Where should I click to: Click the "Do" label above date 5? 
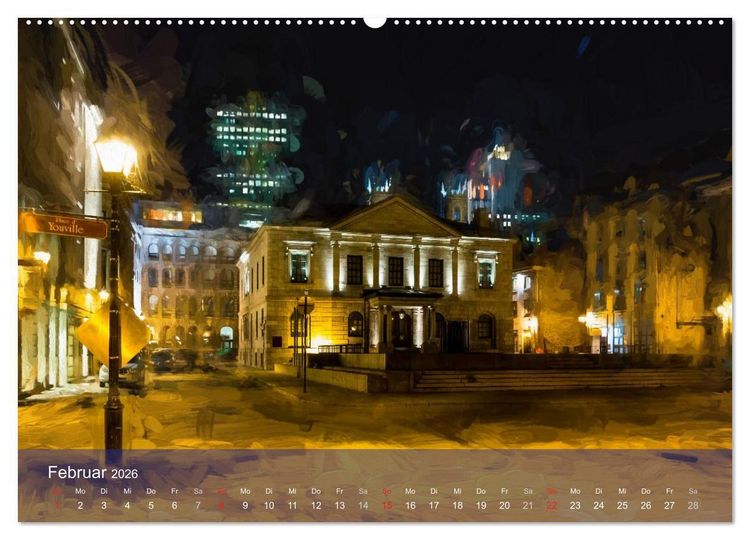tap(151, 491)
